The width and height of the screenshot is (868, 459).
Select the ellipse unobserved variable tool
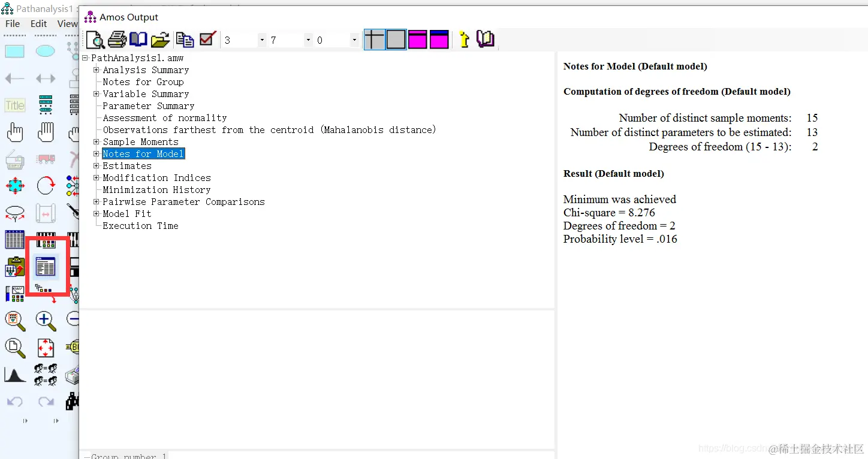tap(46, 52)
